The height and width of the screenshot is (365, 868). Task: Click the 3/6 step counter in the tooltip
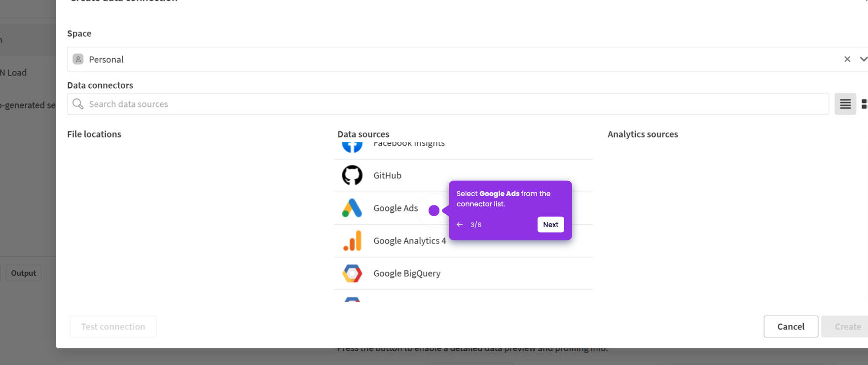[476, 225]
